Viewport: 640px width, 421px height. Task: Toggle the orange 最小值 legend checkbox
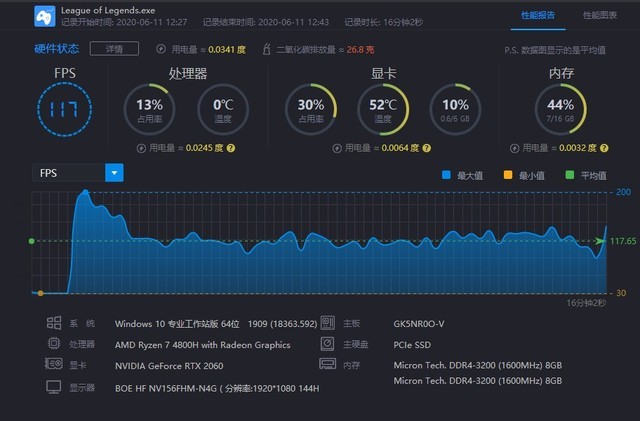coord(508,174)
